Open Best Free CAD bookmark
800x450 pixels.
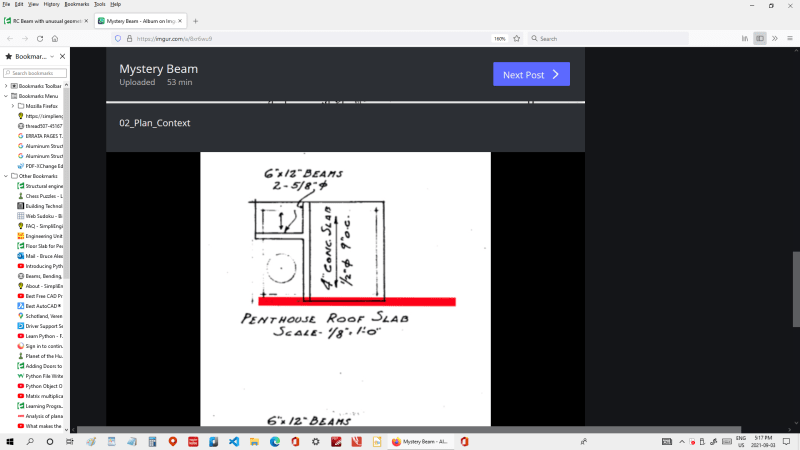tap(40, 296)
